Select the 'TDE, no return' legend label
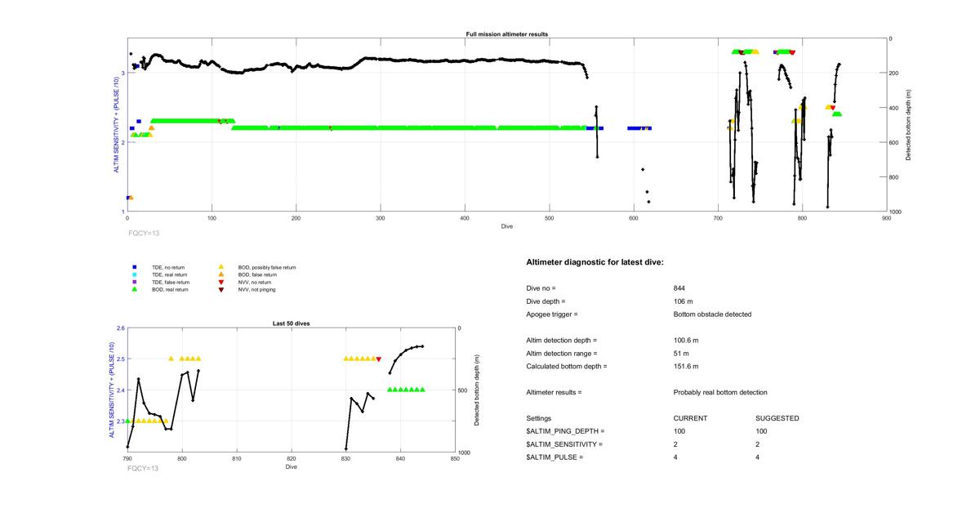The image size is (980, 508). [x=170, y=267]
